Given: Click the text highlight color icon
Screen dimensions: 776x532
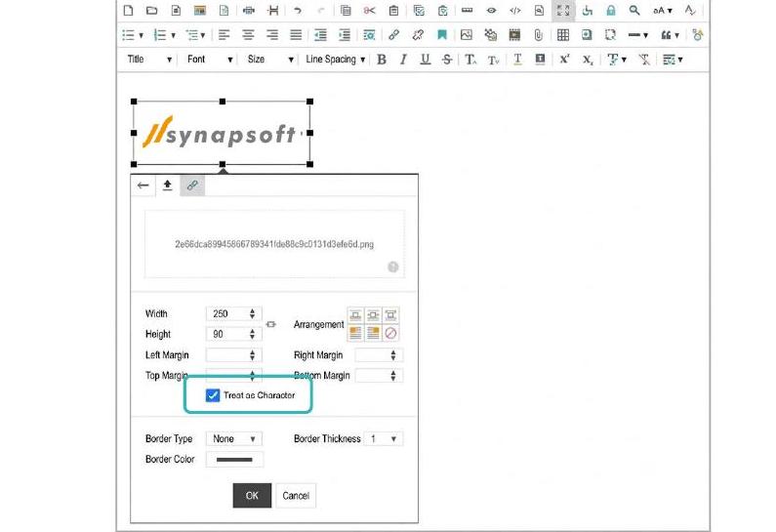Looking at the screenshot, I should (540, 60).
